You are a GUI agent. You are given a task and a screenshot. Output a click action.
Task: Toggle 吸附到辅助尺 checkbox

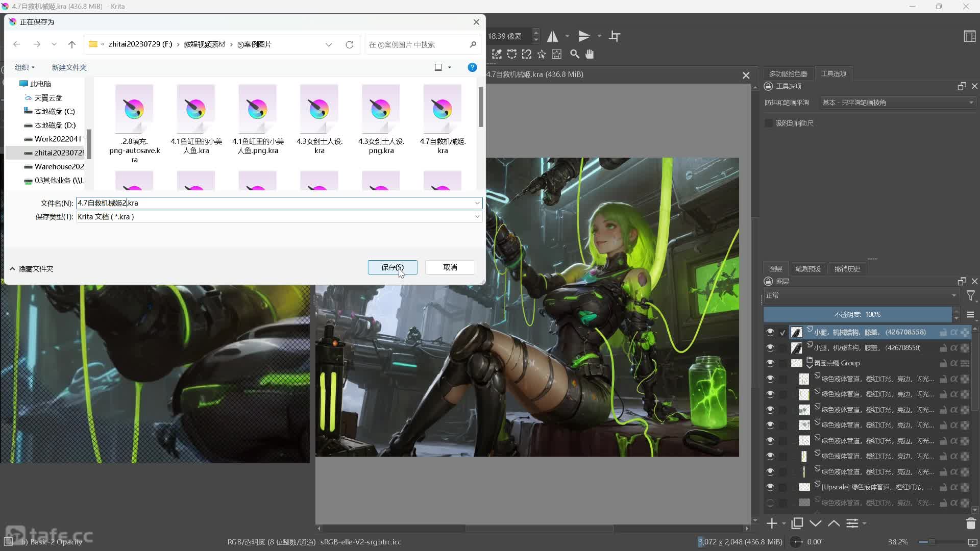coord(769,123)
